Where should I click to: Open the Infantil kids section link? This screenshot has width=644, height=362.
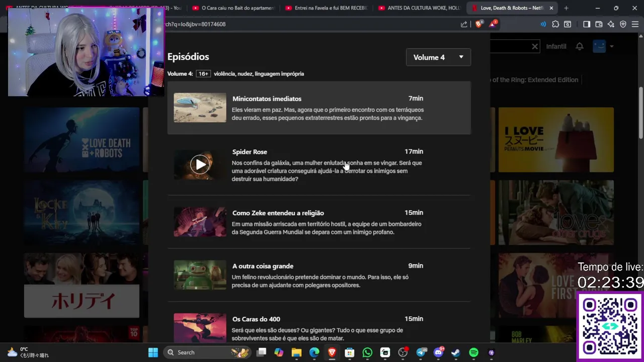click(x=556, y=46)
